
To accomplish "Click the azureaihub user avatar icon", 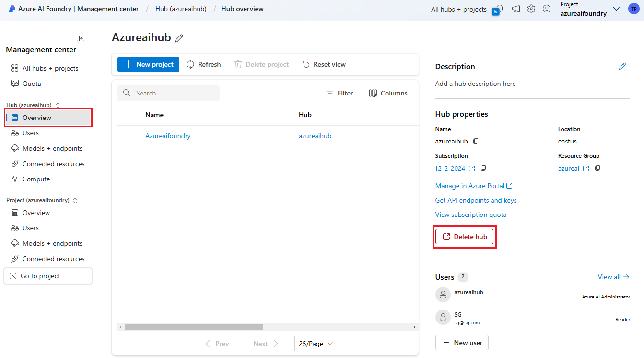I will coord(443,295).
